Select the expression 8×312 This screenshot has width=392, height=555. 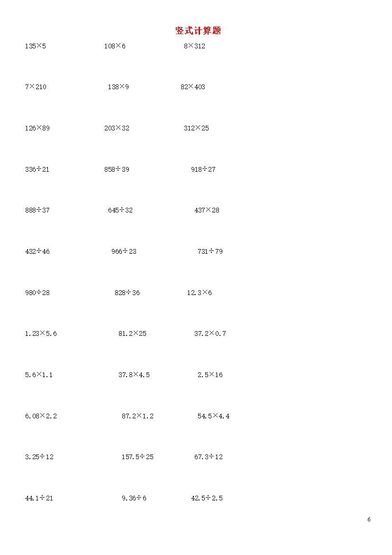(195, 46)
